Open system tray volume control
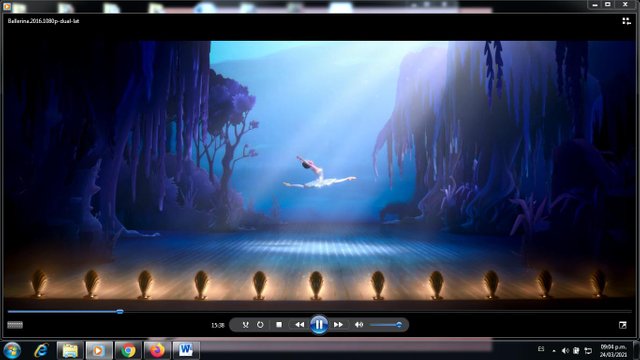Screen dimensions: 640x360 [x=565, y=351]
